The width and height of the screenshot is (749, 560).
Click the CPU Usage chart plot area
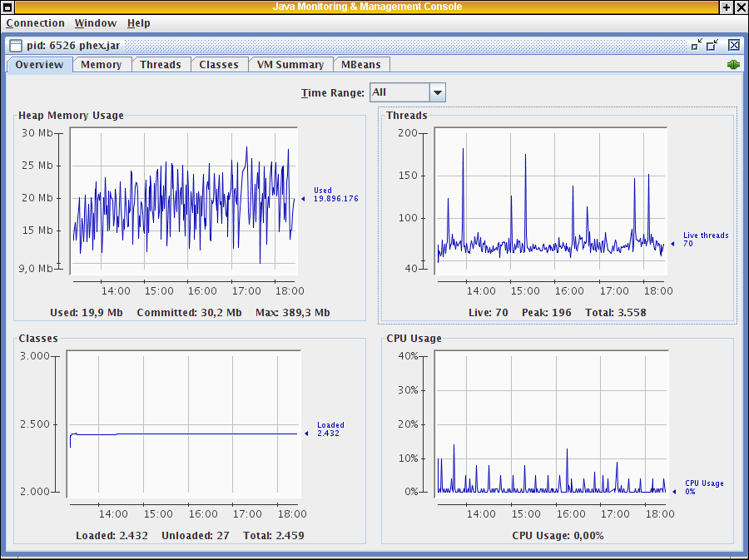(x=551, y=424)
